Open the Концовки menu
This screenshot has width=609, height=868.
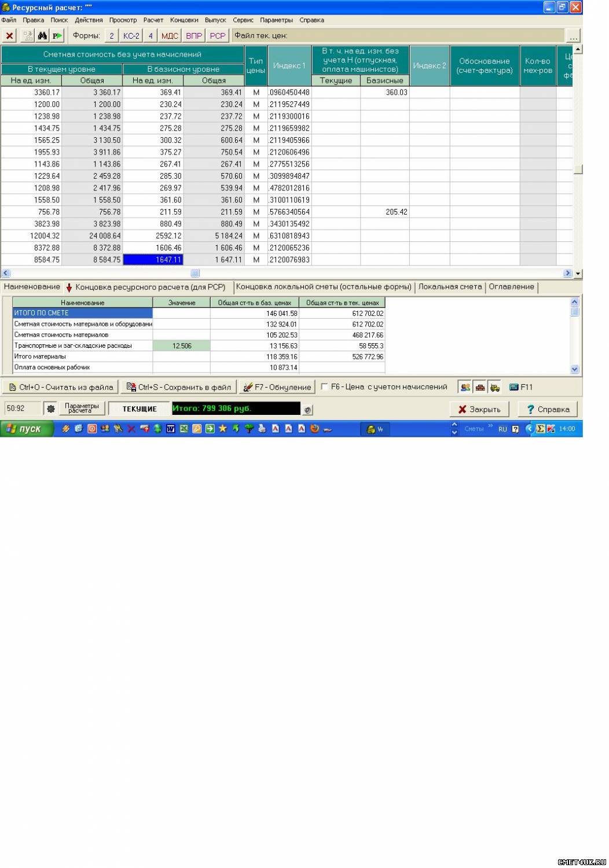pos(184,20)
